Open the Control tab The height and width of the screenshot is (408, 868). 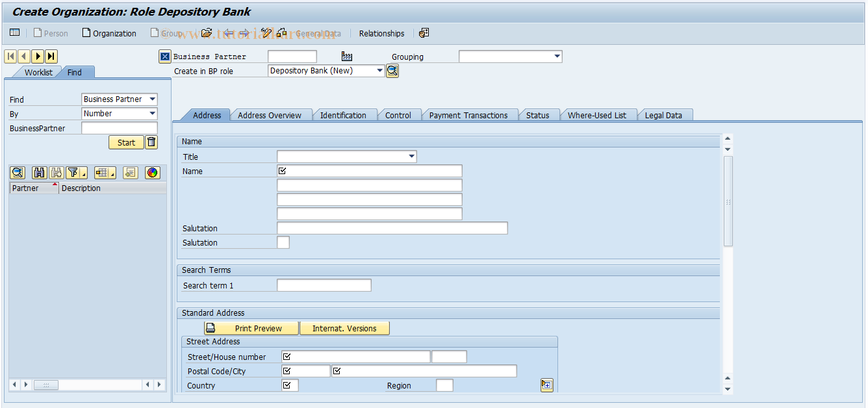tap(398, 115)
